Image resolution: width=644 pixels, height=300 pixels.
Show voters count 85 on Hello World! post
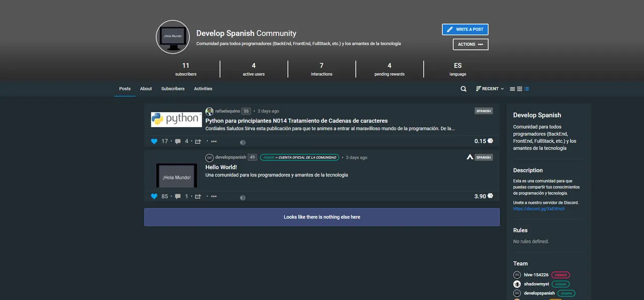click(x=165, y=196)
